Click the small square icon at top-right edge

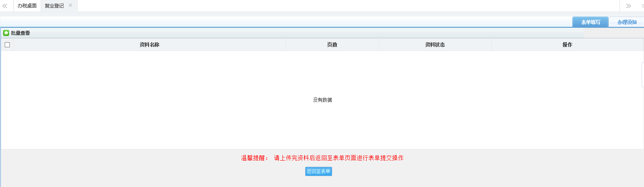[x=642, y=6]
